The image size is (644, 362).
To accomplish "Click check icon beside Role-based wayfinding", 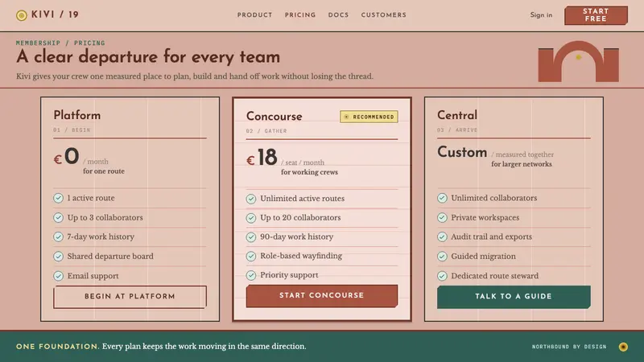I will click(x=251, y=256).
